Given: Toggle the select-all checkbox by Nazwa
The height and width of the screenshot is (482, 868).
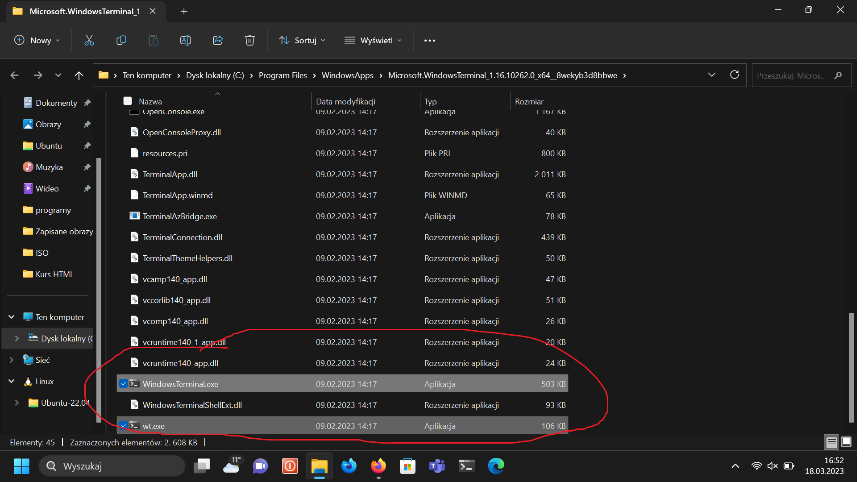Looking at the screenshot, I should (128, 101).
